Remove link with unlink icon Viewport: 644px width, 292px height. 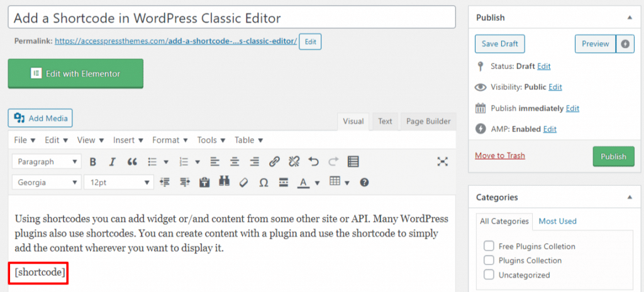pyautogui.click(x=294, y=161)
